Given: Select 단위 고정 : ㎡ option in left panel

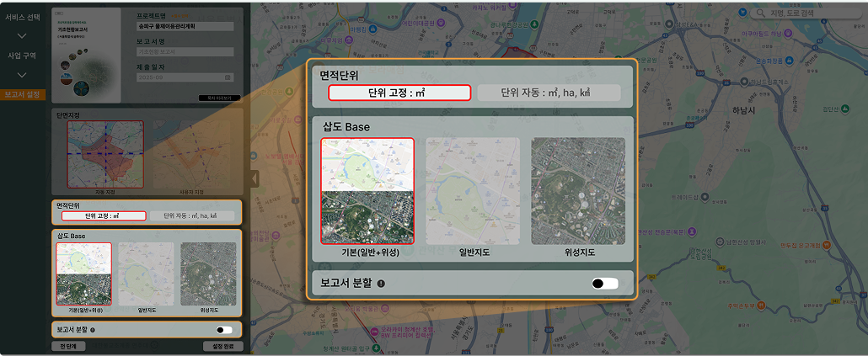Looking at the screenshot, I should 103,215.
